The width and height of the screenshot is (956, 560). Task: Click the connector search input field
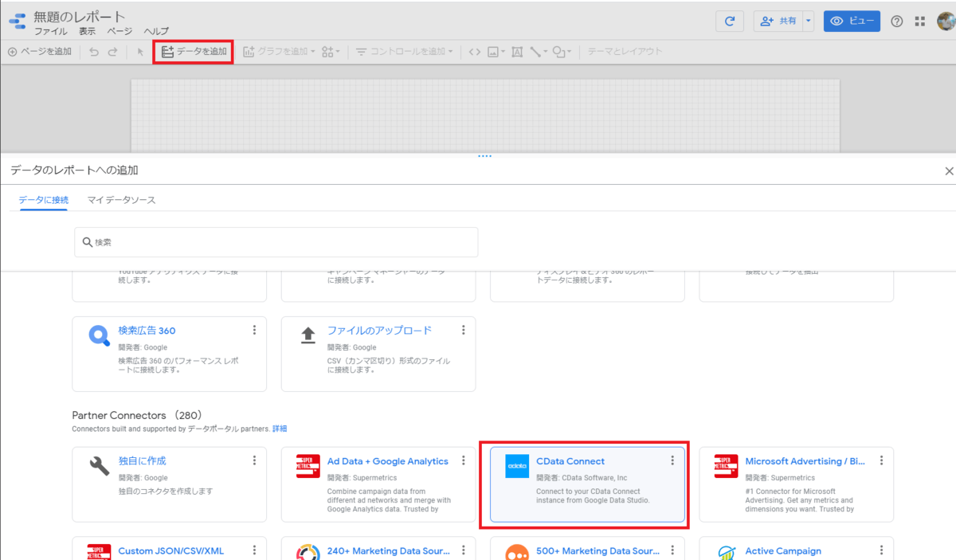(276, 242)
